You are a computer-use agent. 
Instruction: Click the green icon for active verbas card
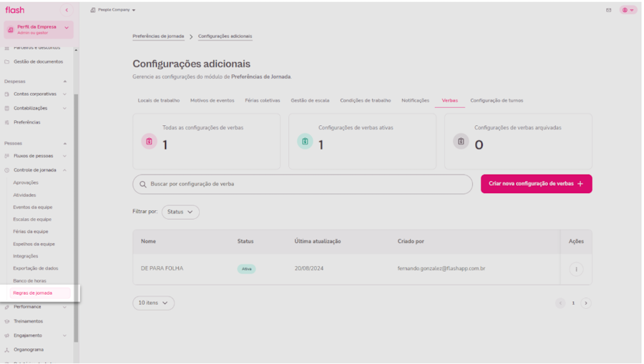[x=305, y=141]
